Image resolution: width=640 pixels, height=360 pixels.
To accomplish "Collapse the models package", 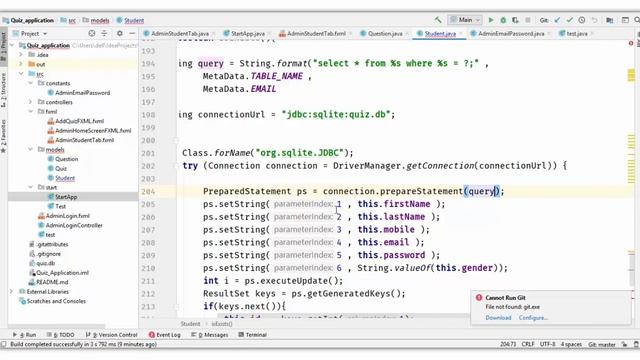I will [30, 149].
